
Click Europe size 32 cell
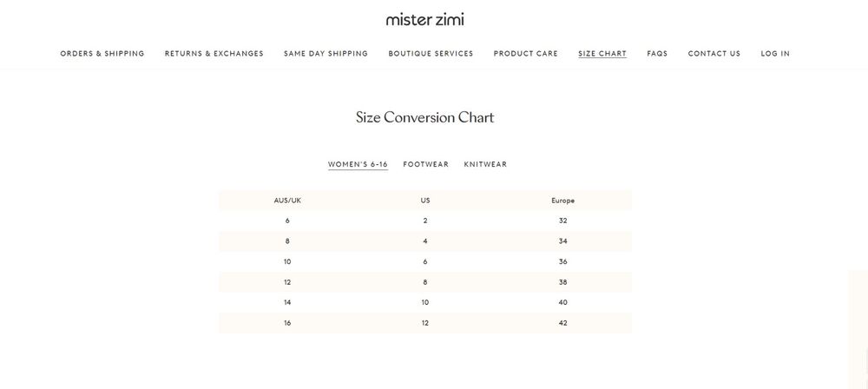pyautogui.click(x=563, y=221)
